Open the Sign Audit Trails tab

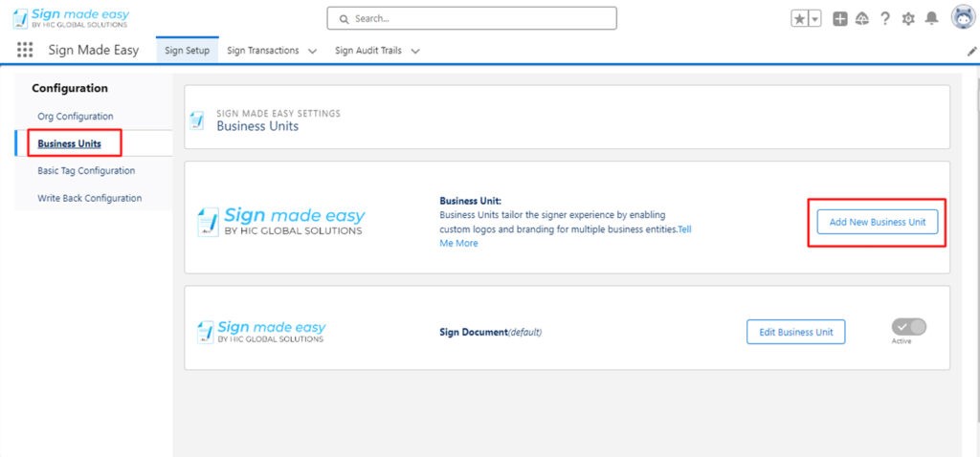[368, 51]
